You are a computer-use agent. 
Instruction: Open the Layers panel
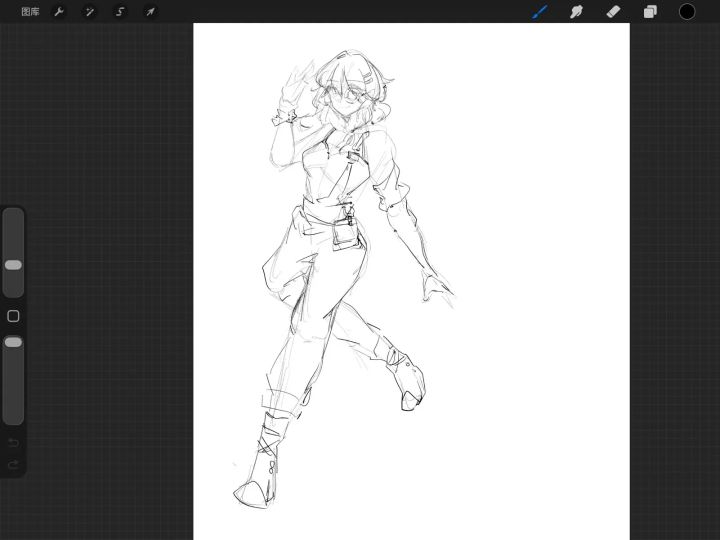(x=650, y=12)
